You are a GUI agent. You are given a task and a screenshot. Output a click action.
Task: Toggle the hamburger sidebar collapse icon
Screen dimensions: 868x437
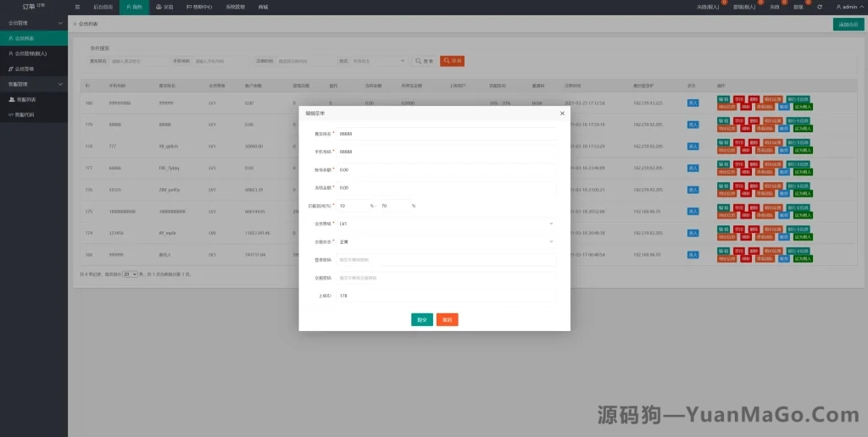pos(77,7)
